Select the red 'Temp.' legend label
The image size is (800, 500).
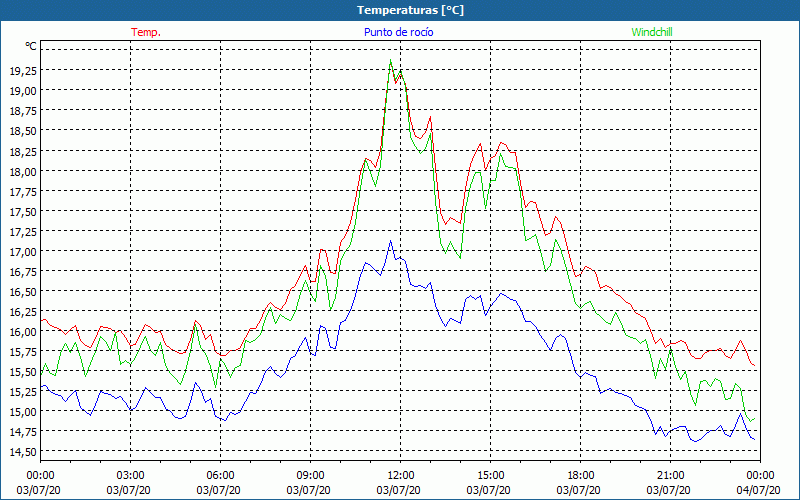coord(146,32)
